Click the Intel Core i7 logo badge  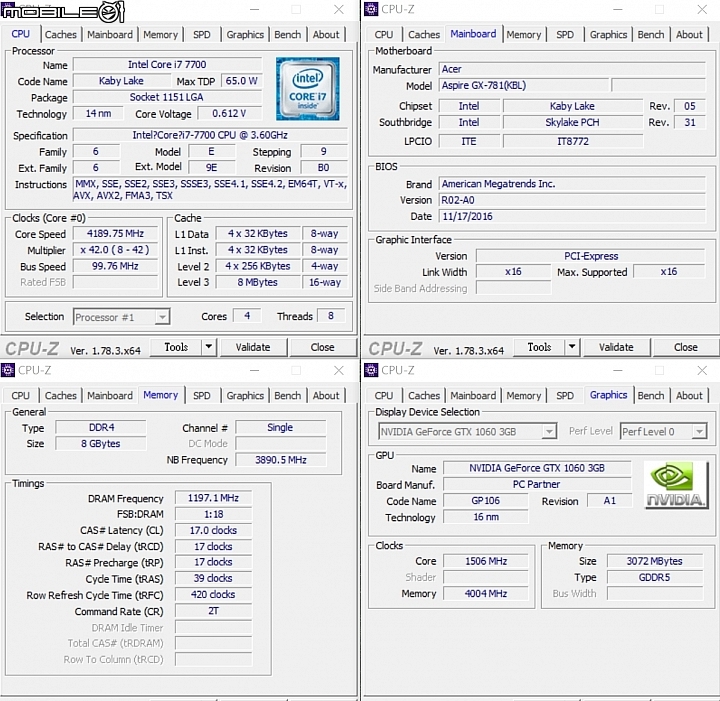coord(308,89)
